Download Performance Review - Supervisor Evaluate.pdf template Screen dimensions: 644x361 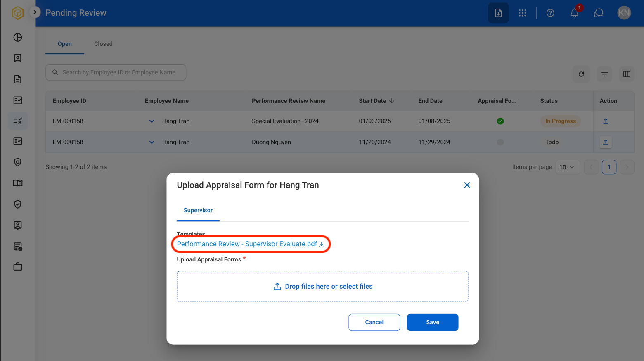251,244
